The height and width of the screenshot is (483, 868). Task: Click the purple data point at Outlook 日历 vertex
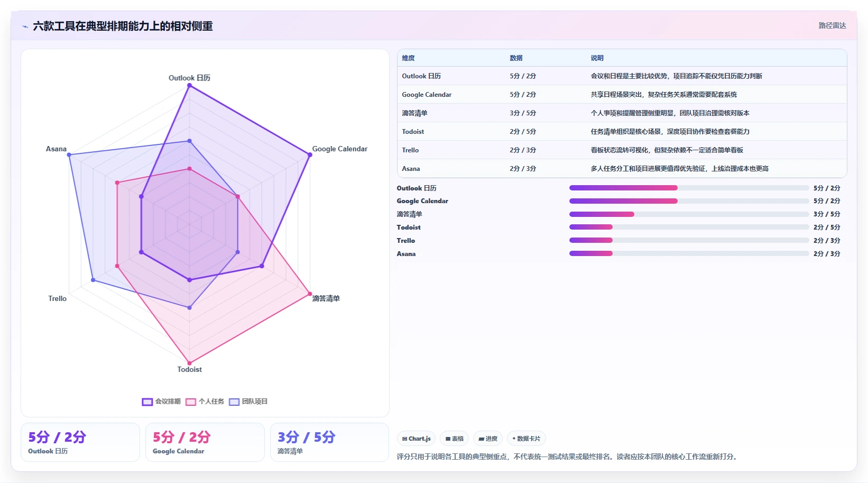click(189, 86)
